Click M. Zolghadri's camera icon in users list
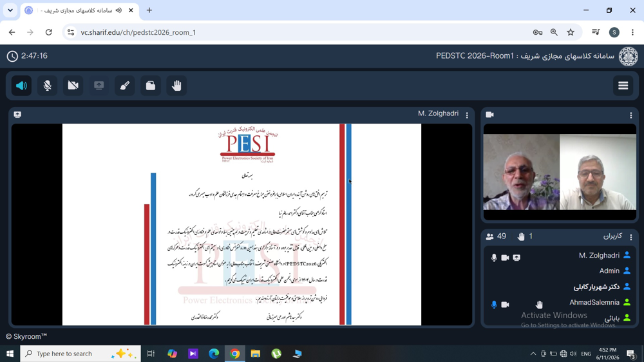This screenshot has width=644, height=362. tap(505, 258)
